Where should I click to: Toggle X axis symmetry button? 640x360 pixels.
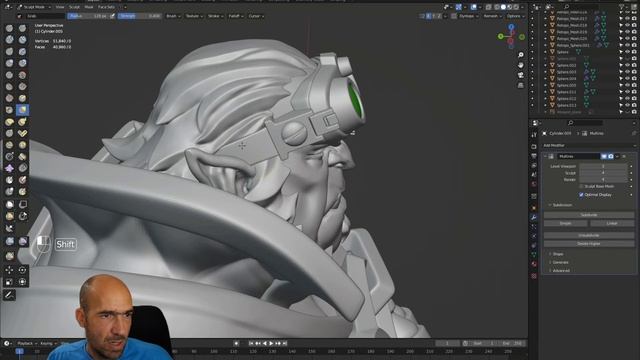point(428,16)
